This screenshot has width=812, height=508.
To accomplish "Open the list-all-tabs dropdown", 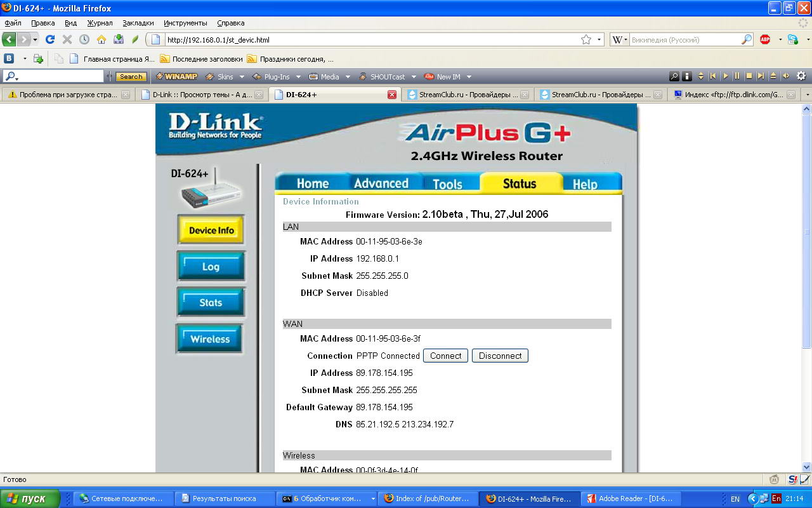I will (807, 95).
